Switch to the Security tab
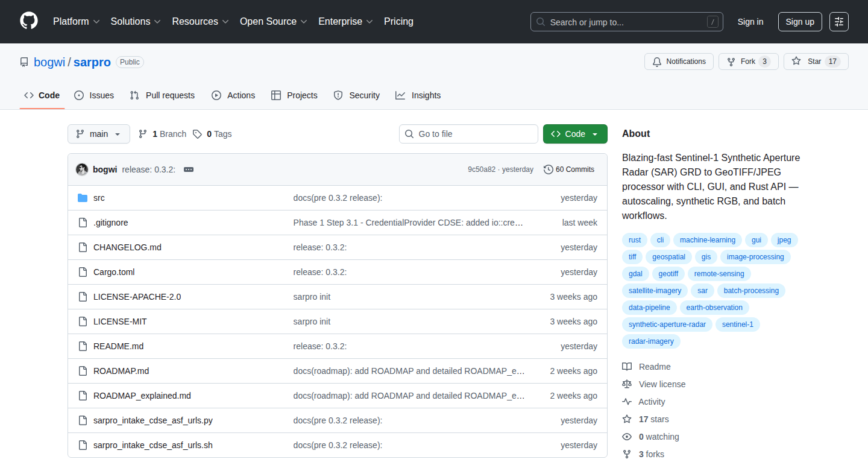The width and height of the screenshot is (868, 459). (357, 95)
